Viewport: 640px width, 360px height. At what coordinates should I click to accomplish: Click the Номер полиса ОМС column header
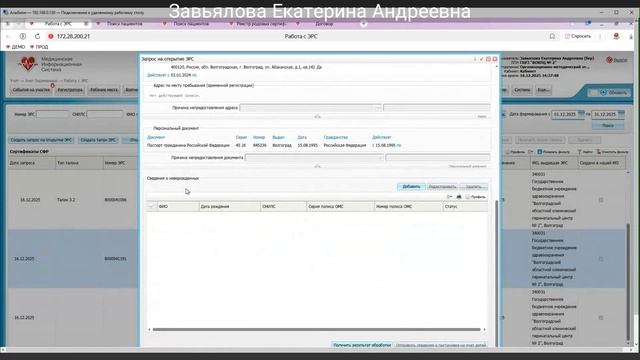409,207
